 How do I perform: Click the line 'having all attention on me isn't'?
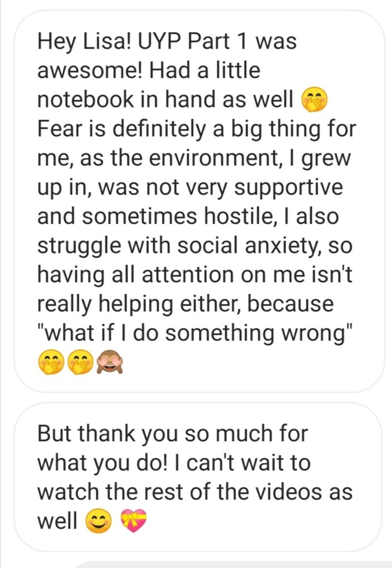pos(195,275)
